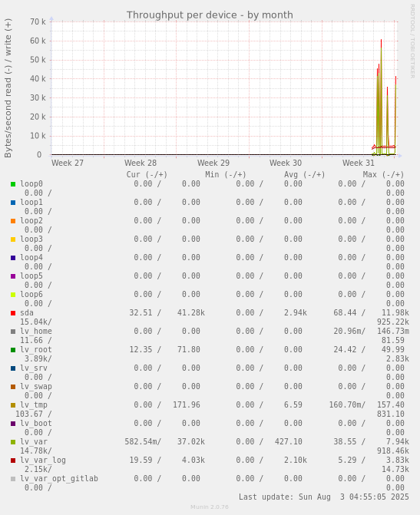This screenshot has height=515, width=420.
Task: Click the 'Week 27' x-axis label
Action: (68, 163)
